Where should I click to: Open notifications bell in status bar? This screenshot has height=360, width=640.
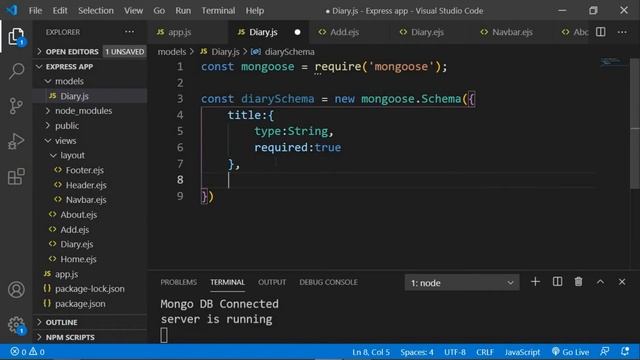pyautogui.click(x=625, y=352)
